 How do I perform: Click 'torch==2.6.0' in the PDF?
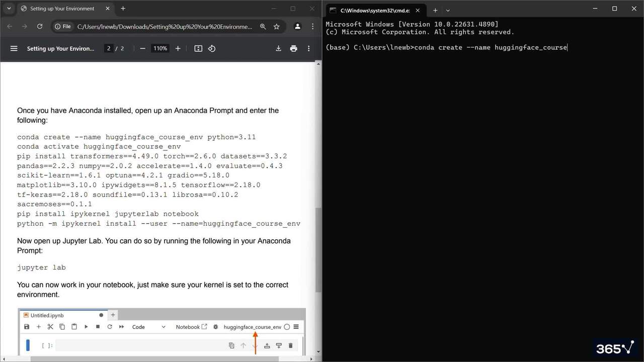pos(190,156)
